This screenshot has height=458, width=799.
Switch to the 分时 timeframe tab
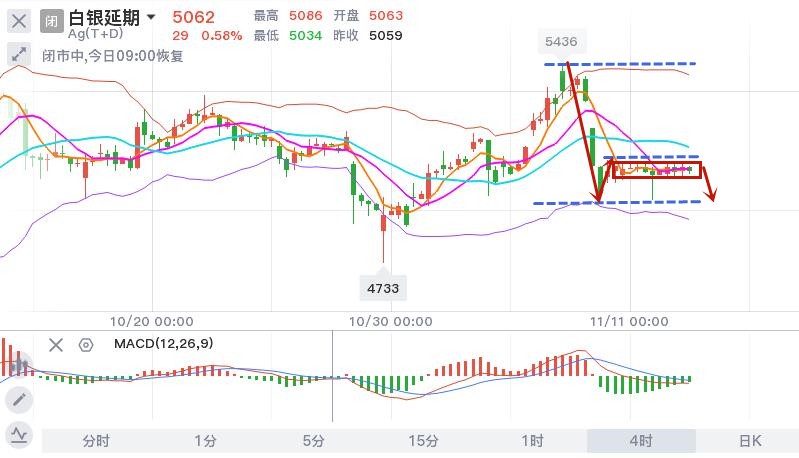pyautogui.click(x=96, y=441)
